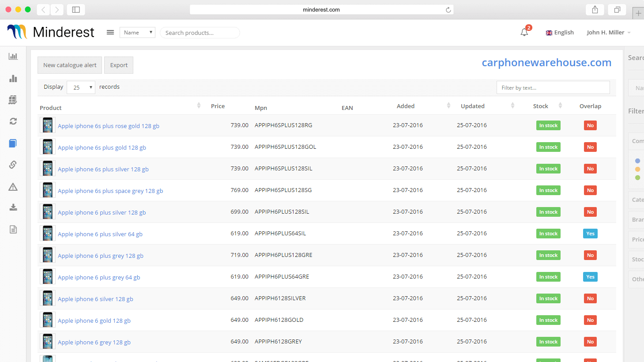Open the bar chart sidebar icon
This screenshot has width=644, height=362.
click(13, 78)
